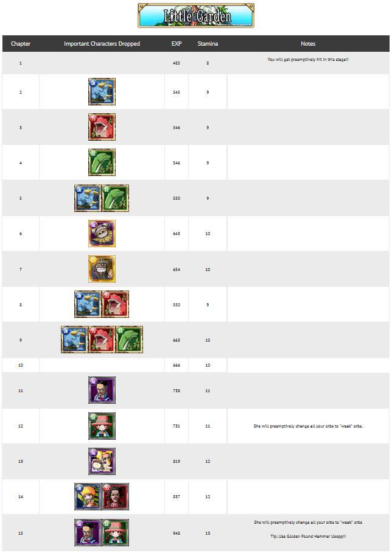Open the purple character icon in chapter 11
392x553 pixels.
pyautogui.click(x=102, y=390)
